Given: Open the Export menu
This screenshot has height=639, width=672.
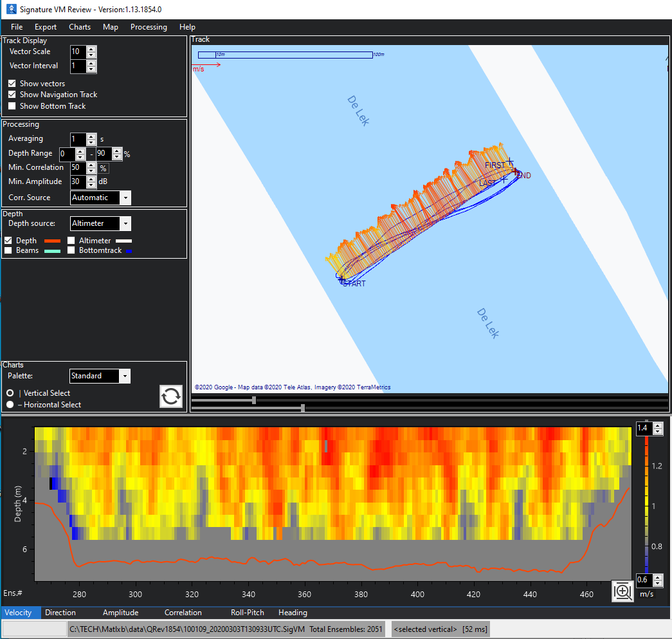Looking at the screenshot, I should 46,27.
